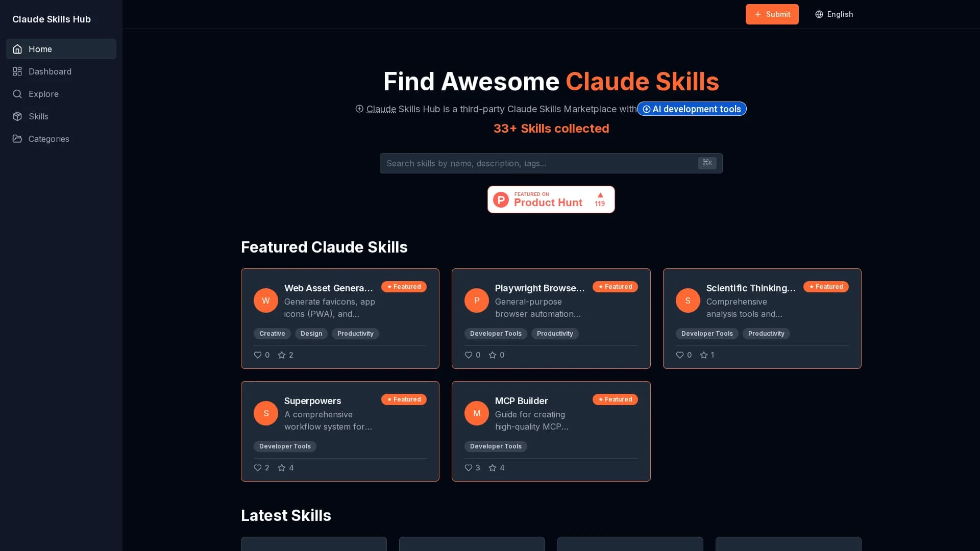Star the Scientific Thinking skill
The width and height of the screenshot is (980, 551).
pyautogui.click(x=704, y=355)
